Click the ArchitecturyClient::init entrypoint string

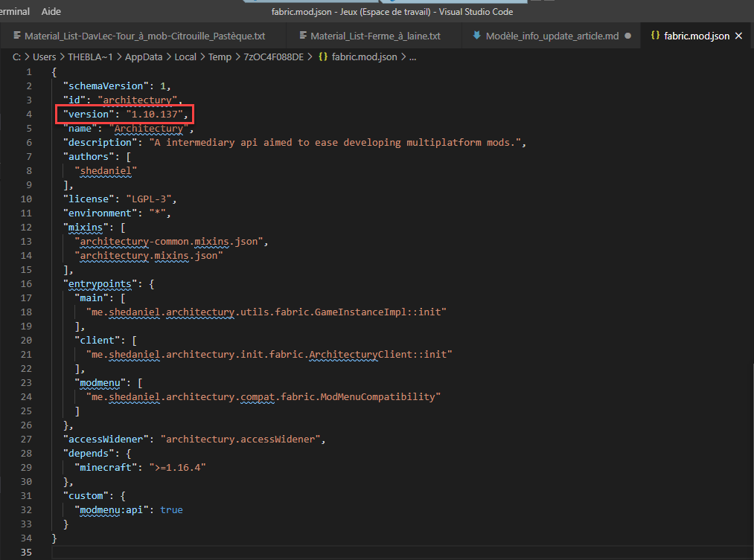tap(269, 355)
